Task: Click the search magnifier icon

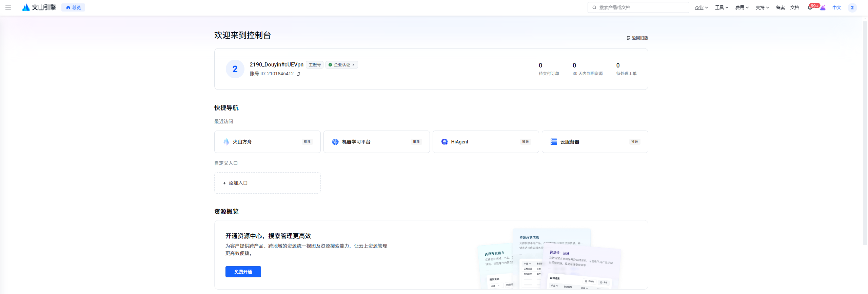Action: tap(594, 7)
